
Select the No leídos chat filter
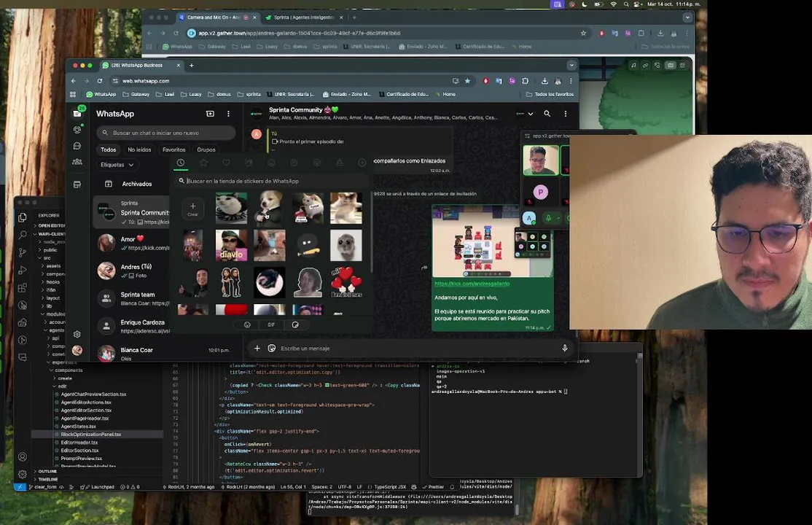(139, 149)
